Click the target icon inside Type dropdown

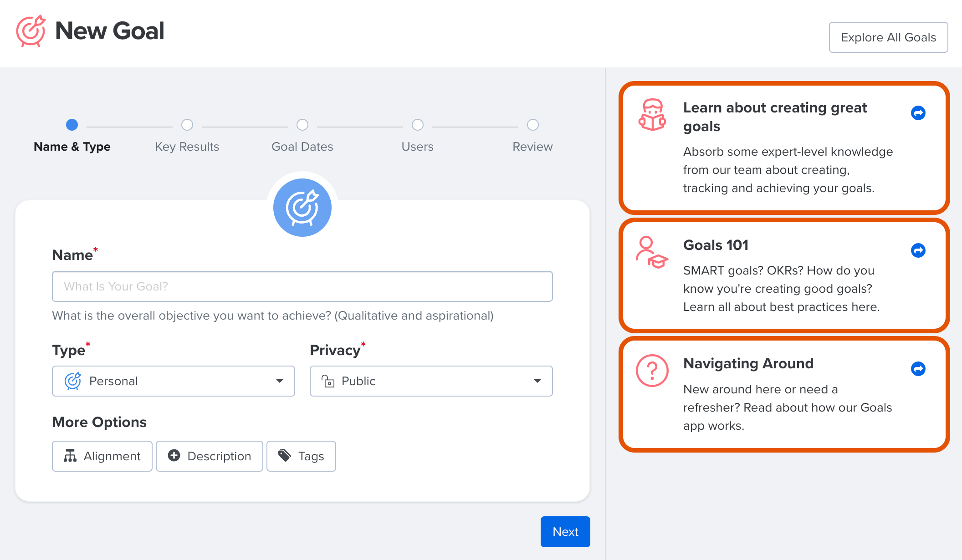73,381
